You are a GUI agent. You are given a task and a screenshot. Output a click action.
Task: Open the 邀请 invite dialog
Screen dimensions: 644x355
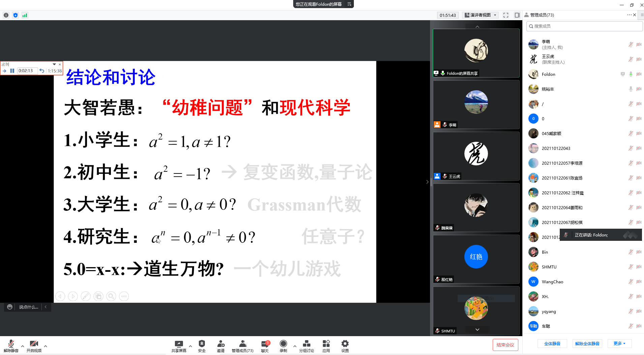point(221,346)
